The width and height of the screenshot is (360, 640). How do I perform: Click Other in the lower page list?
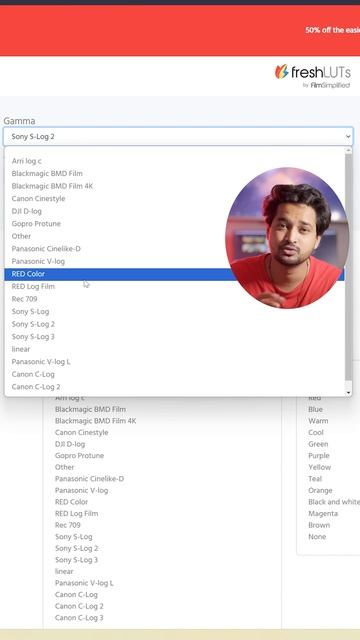[x=64, y=467]
